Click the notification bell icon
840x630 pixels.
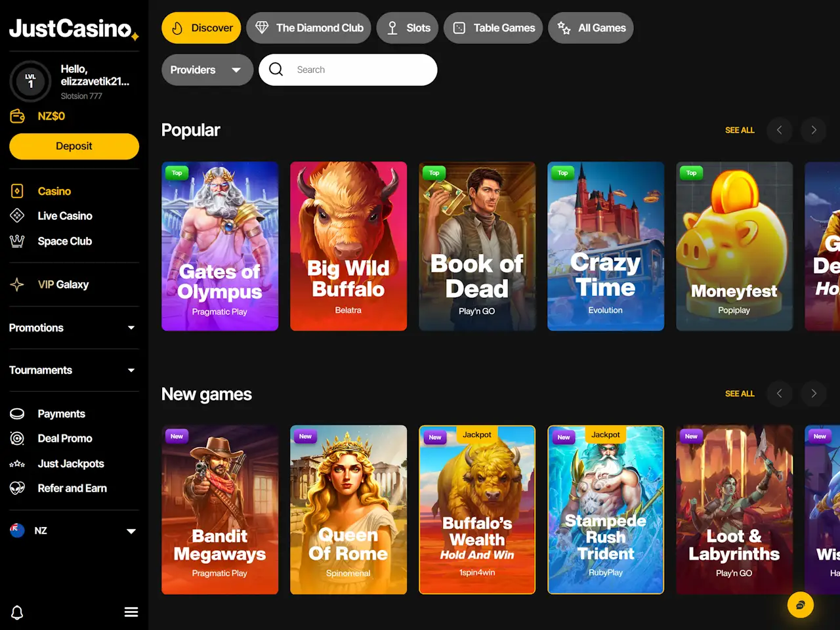point(18,612)
